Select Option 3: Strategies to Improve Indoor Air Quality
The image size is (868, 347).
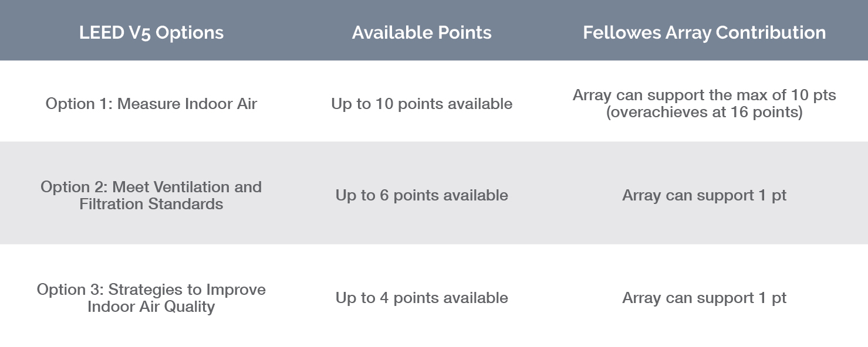151,298
